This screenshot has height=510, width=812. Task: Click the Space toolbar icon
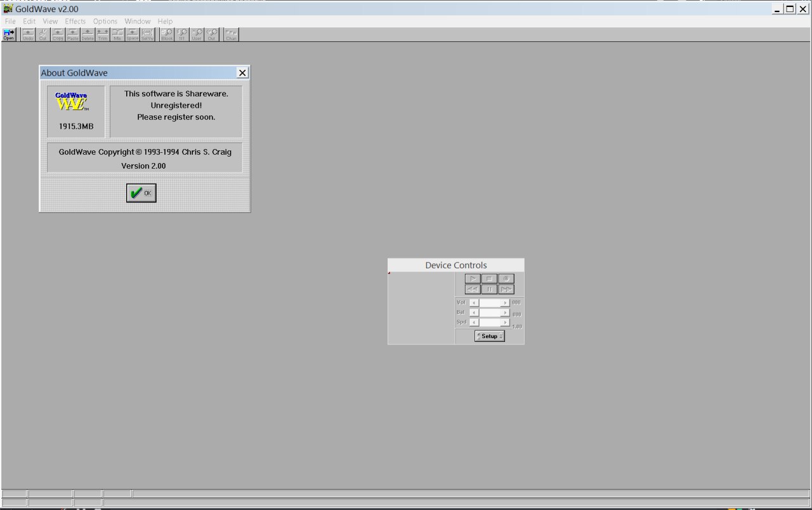[x=133, y=35]
